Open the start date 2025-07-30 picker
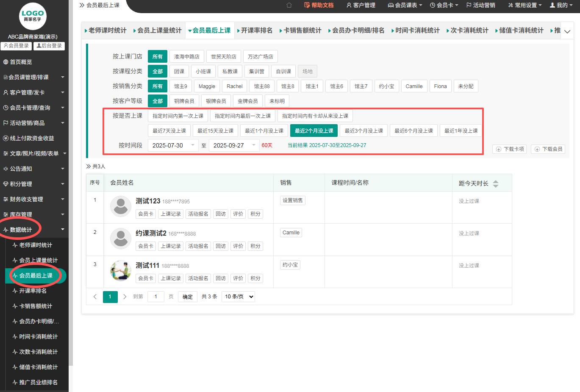580x392 pixels. coord(173,145)
